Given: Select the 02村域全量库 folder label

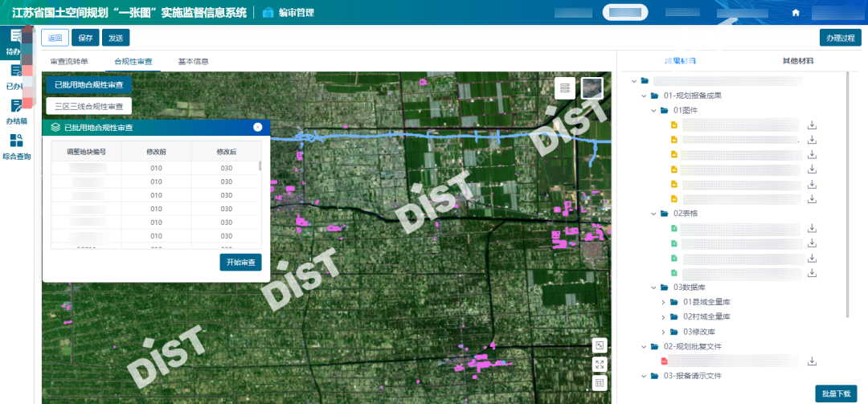Looking at the screenshot, I should click(x=707, y=316).
